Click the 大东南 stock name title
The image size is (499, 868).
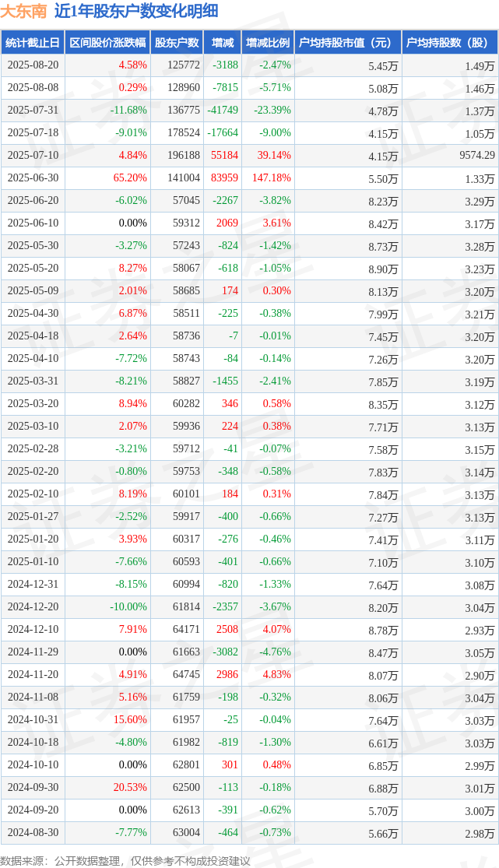point(24,11)
